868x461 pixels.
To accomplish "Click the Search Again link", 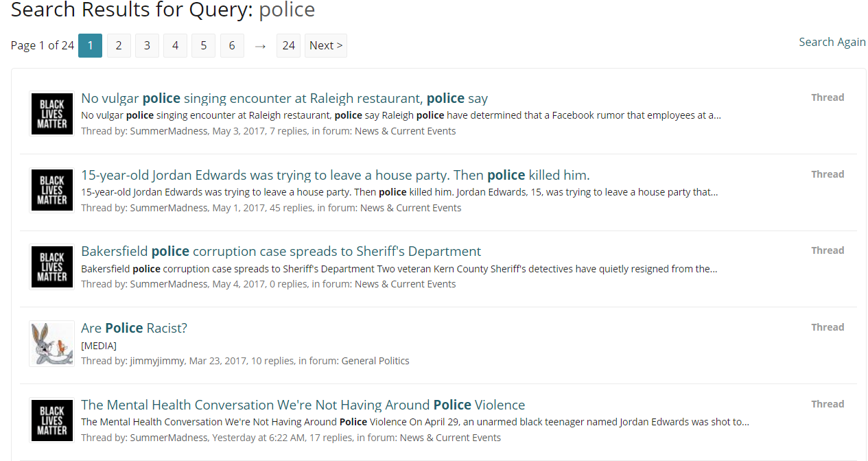I will click(x=832, y=42).
